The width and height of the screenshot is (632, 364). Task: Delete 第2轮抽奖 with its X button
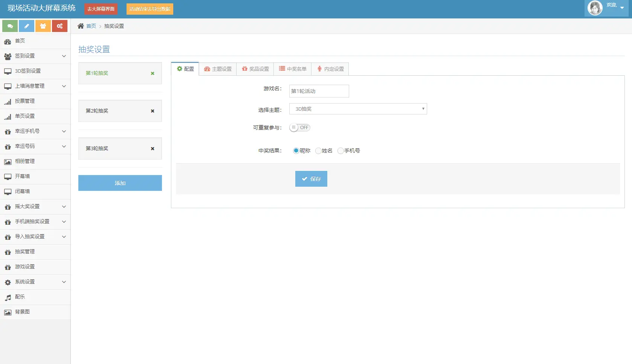coord(152,111)
